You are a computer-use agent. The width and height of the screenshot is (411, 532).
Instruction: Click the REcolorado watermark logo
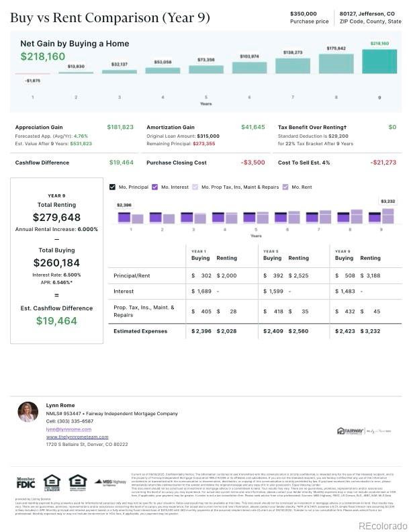coord(382,525)
